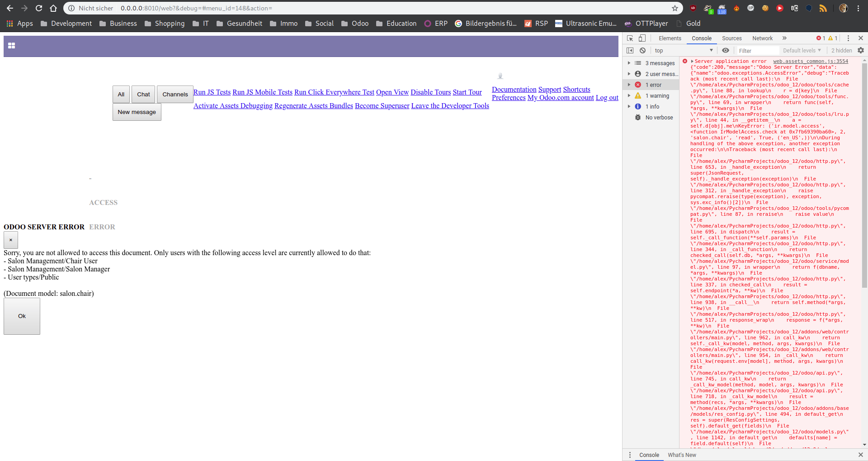Select the inspect element picker tool

(629, 38)
